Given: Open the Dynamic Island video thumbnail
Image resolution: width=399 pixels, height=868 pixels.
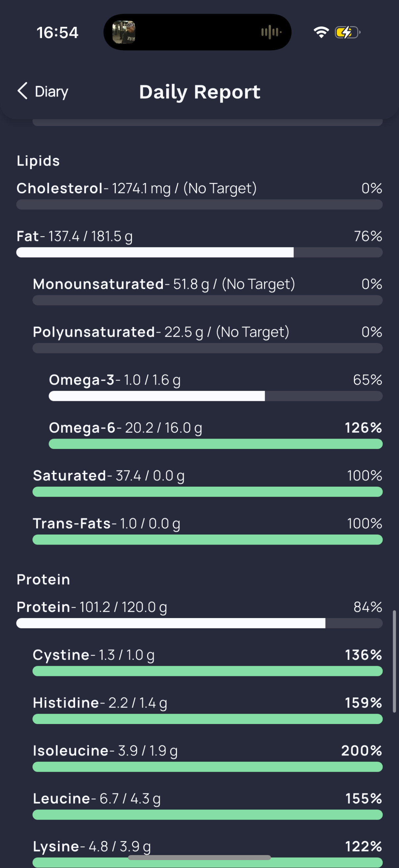Looking at the screenshot, I should coord(124,32).
